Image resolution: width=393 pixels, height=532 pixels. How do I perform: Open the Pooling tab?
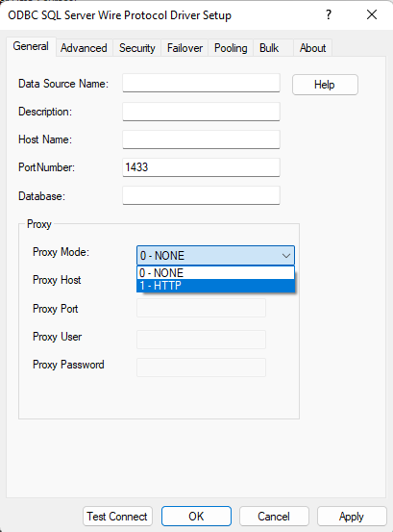[231, 48]
